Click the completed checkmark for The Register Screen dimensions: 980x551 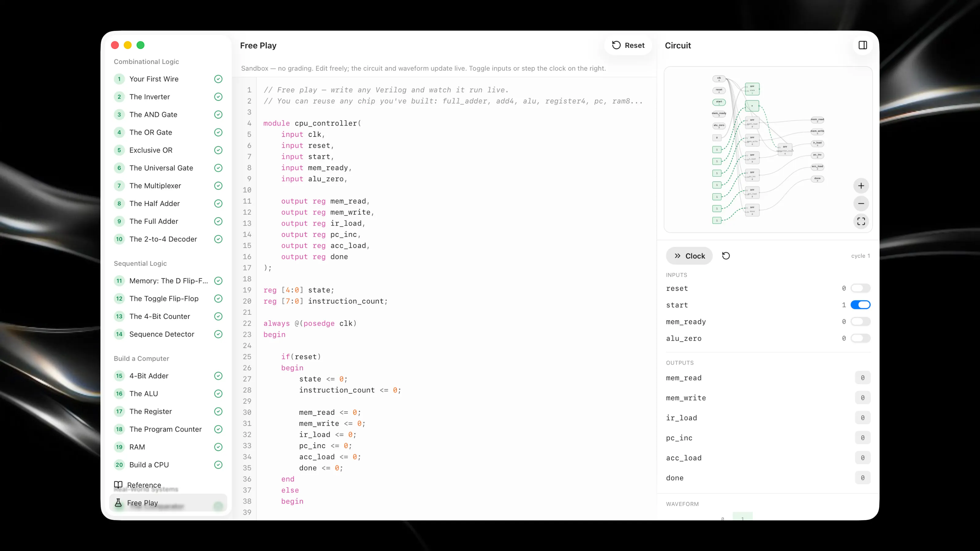coord(218,411)
